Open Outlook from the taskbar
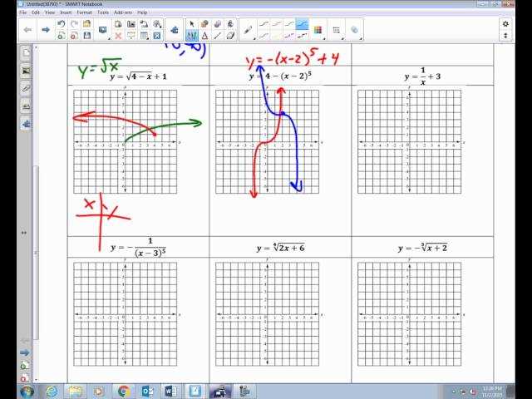Viewport: 532px width, 399px height. tap(147, 392)
